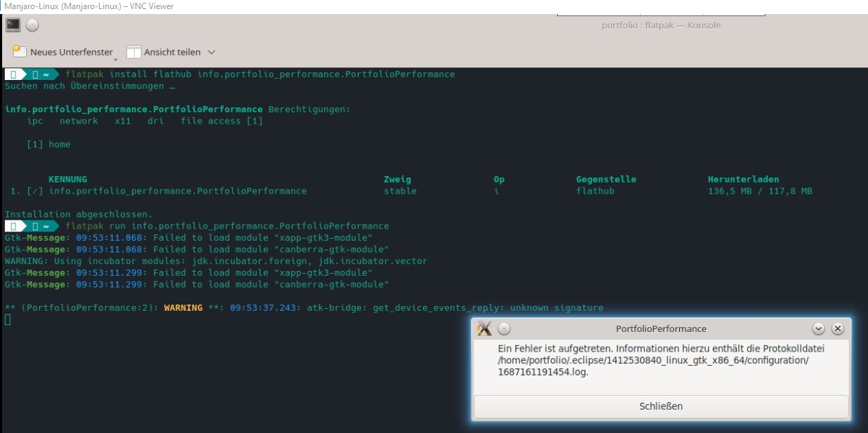The image size is (868, 433).
Task: Click the "x11" permission entry
Action: click(123, 121)
